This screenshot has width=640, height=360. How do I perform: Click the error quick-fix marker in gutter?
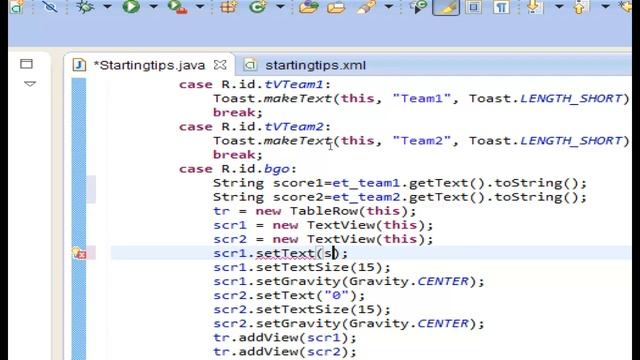79,253
